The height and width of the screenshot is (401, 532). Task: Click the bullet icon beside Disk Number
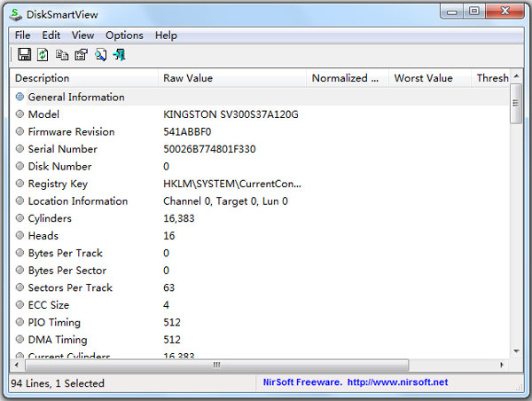coord(20,166)
